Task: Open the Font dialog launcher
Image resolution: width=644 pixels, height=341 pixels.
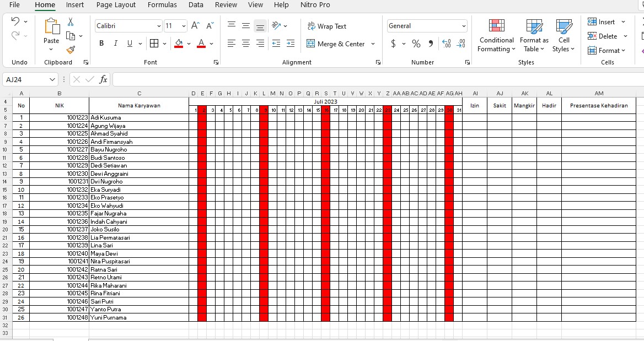Action: pos(216,62)
